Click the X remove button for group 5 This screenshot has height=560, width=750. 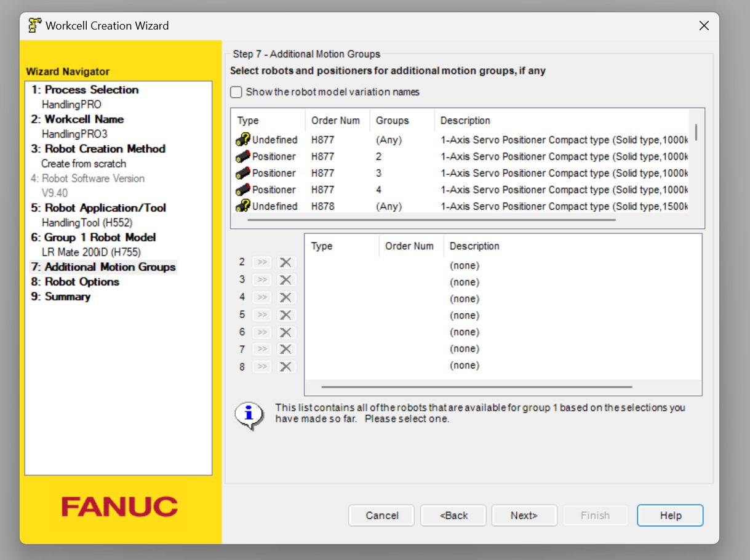point(285,315)
